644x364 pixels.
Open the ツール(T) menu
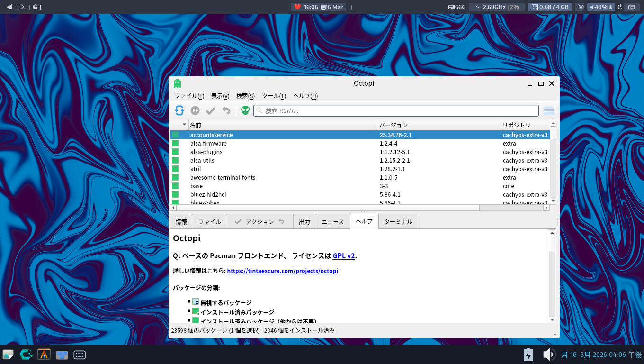(274, 96)
